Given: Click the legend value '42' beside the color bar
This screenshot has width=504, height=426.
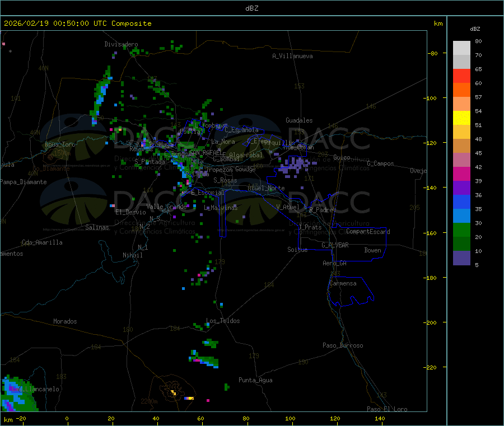Looking at the screenshot, I should (478, 167).
